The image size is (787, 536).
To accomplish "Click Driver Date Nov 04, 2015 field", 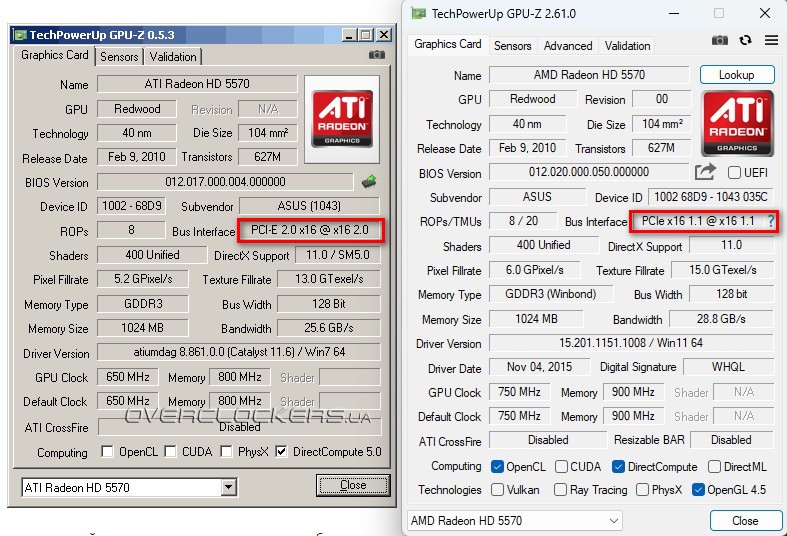I will [540, 367].
